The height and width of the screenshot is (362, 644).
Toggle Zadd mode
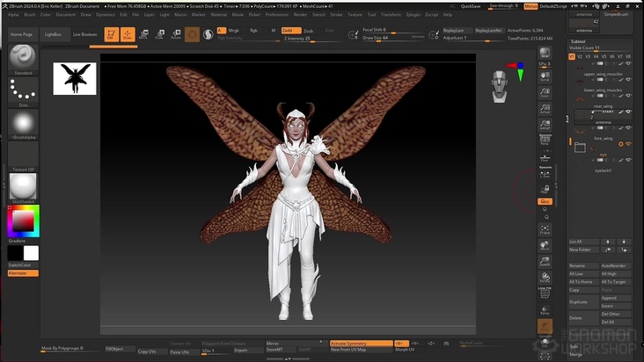coord(291,31)
